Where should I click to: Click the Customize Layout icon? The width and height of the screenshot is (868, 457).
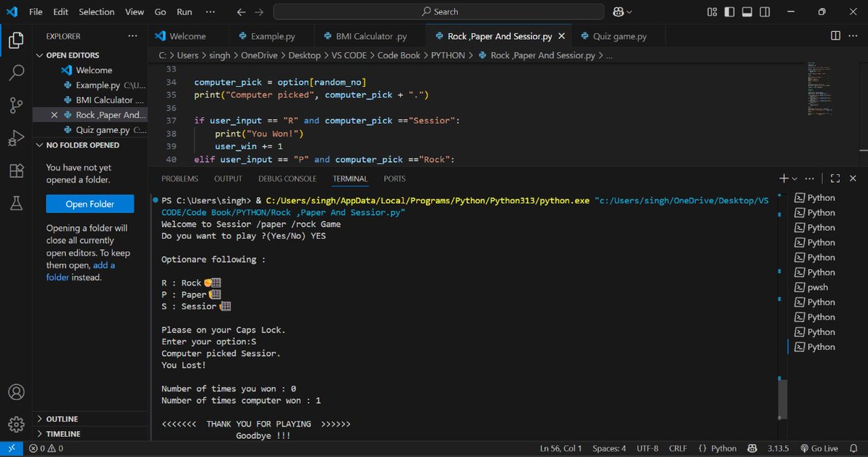(x=712, y=12)
